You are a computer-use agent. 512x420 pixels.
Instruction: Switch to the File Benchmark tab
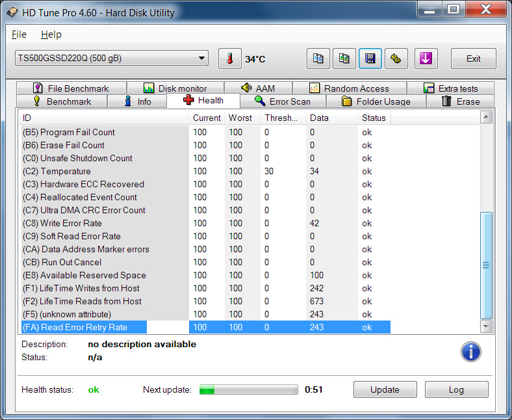tap(71, 88)
